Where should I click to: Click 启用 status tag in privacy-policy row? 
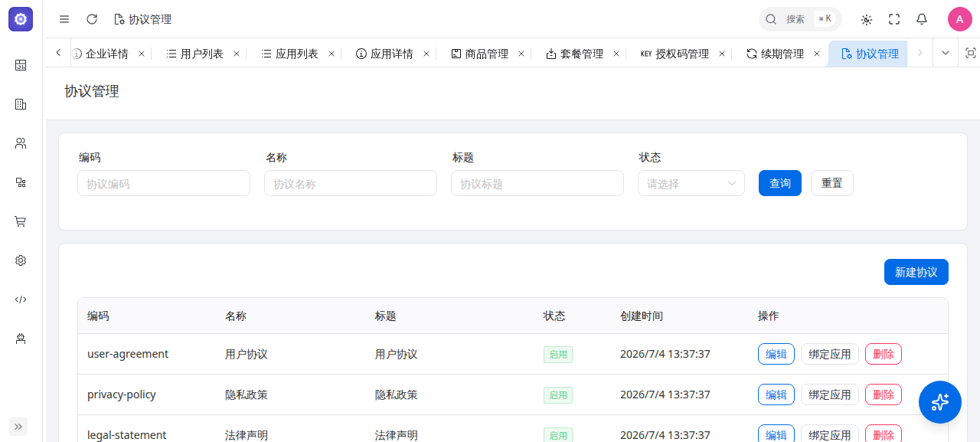558,395
